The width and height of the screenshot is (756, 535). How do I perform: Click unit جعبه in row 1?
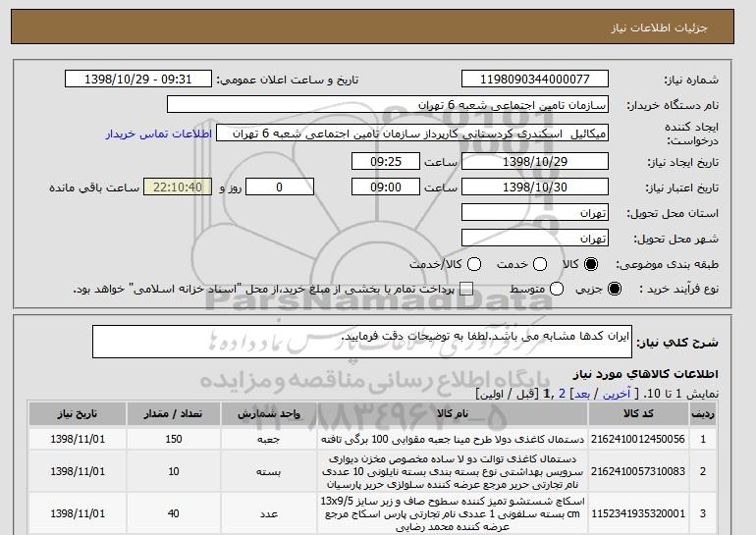coord(269,439)
